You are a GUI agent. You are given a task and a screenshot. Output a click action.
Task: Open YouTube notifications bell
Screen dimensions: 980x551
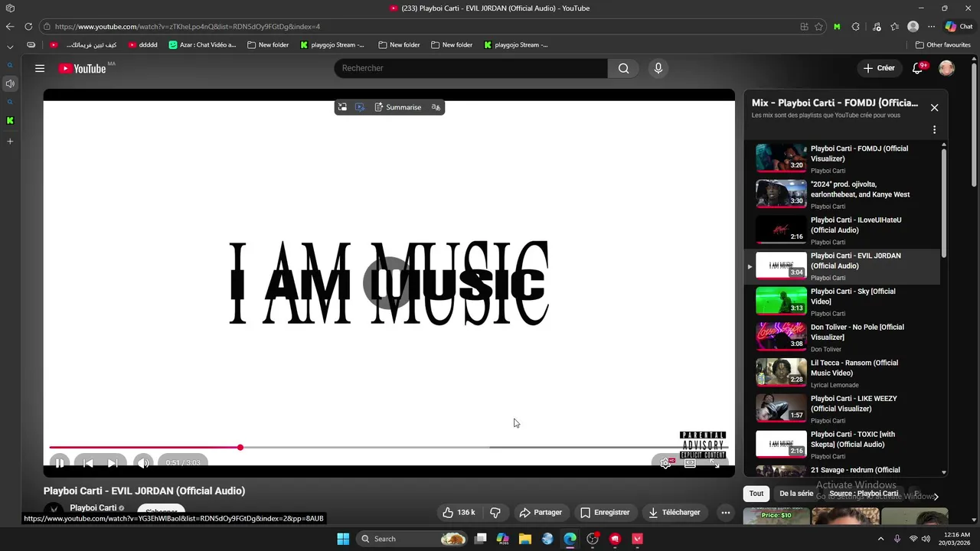tap(918, 68)
